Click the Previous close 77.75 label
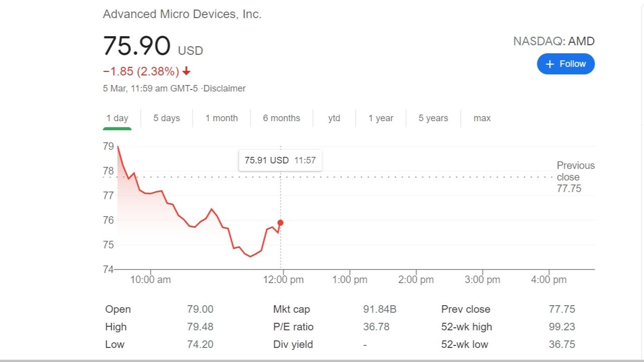The width and height of the screenshot is (644, 362). (575, 177)
